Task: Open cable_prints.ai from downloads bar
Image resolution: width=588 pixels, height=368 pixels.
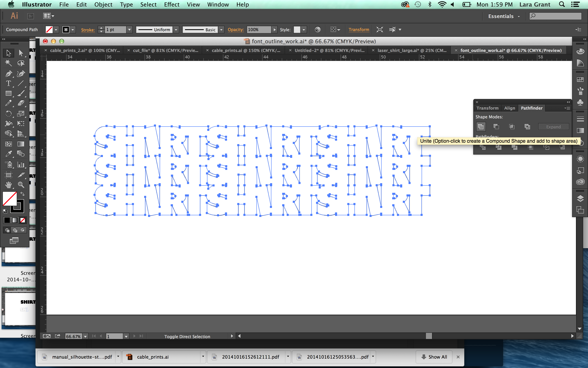Action: [161, 357]
